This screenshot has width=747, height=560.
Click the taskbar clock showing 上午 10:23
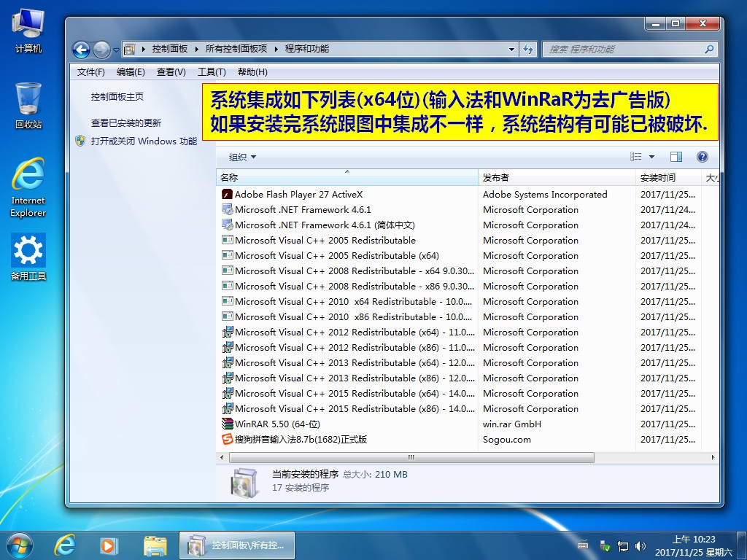point(694,545)
